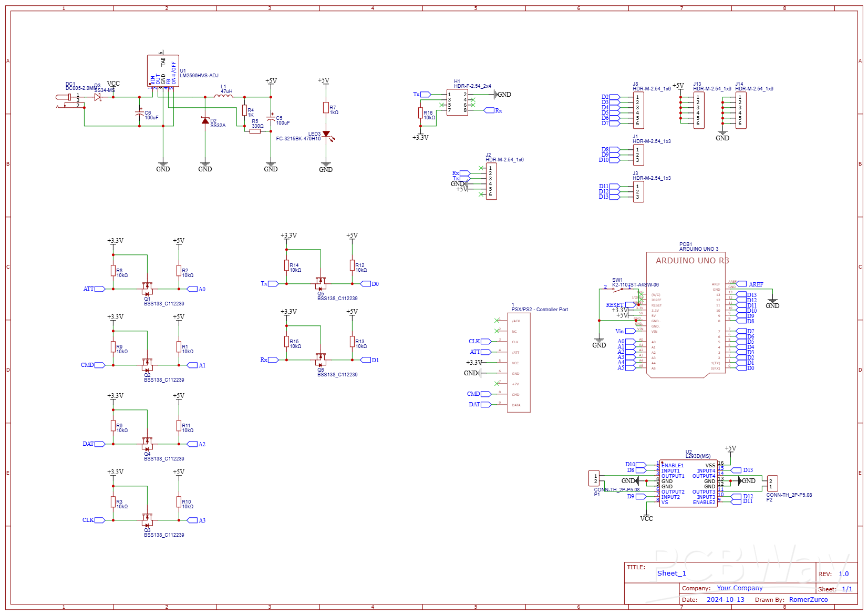Select the label "LM2596HVS-ADJ"
The height and width of the screenshot is (615, 868).
(199, 76)
